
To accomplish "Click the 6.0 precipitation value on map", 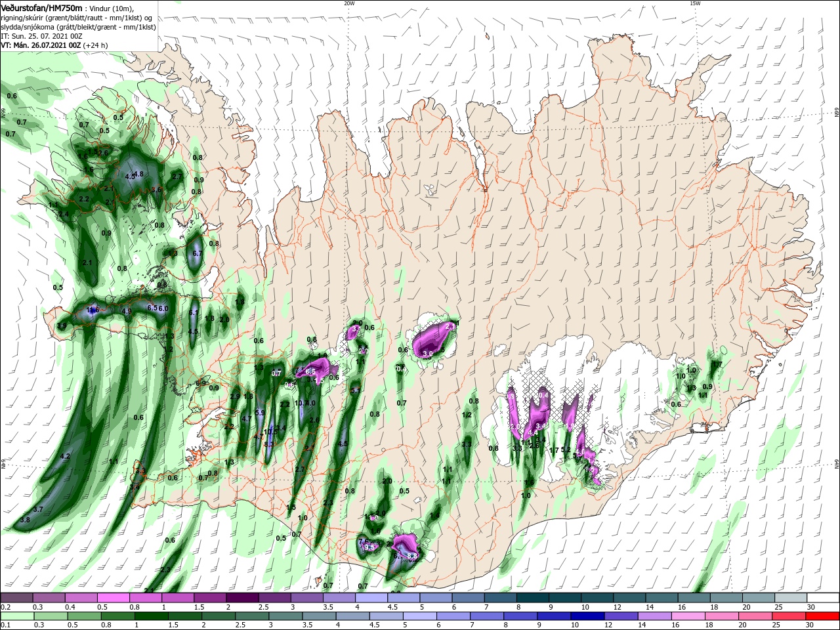I will (x=163, y=308).
